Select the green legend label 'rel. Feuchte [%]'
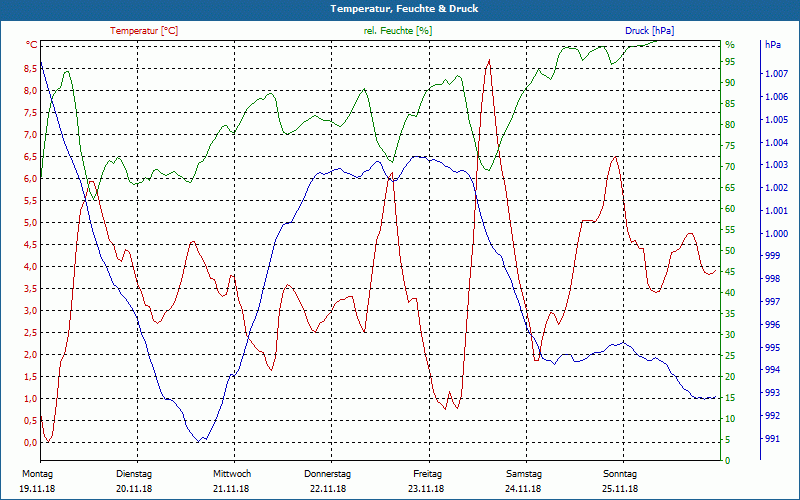The width and height of the screenshot is (800, 500). click(398, 31)
